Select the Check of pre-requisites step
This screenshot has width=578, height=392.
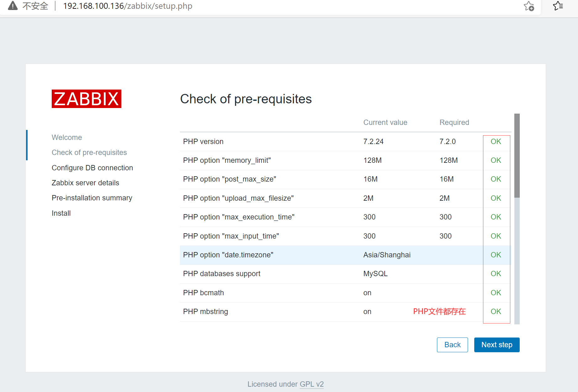click(89, 152)
